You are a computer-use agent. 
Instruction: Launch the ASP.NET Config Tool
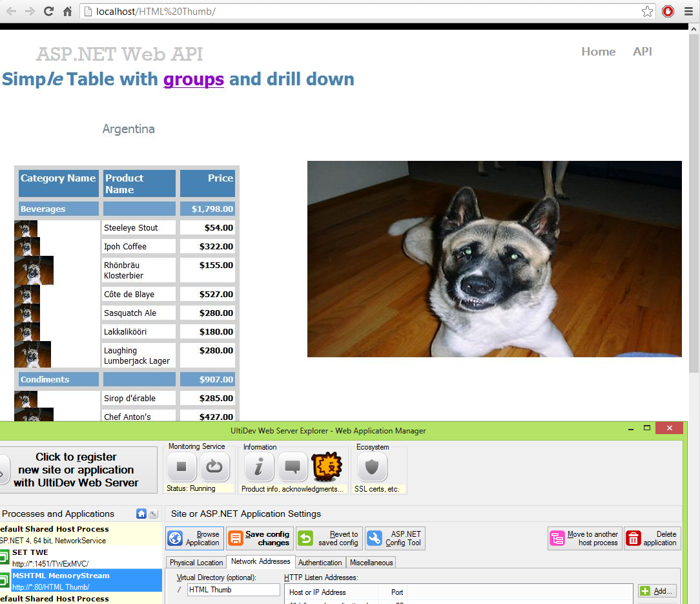(x=395, y=538)
